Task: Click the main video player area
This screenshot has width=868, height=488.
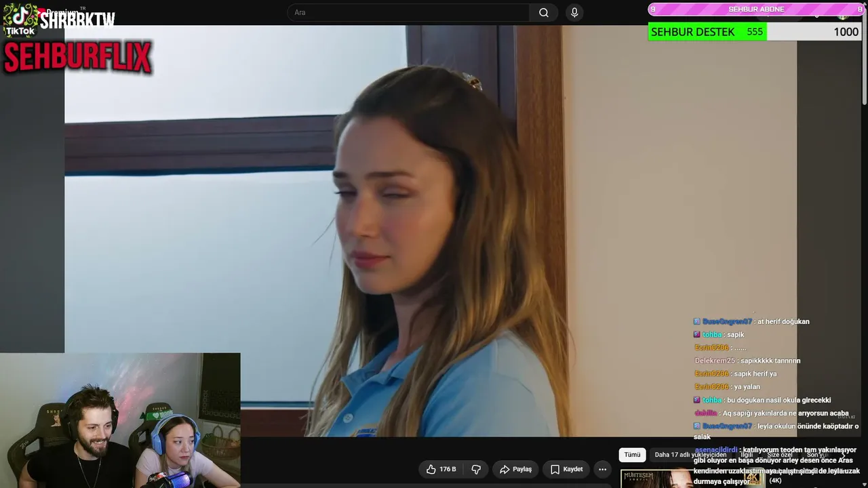Action: tap(431, 230)
